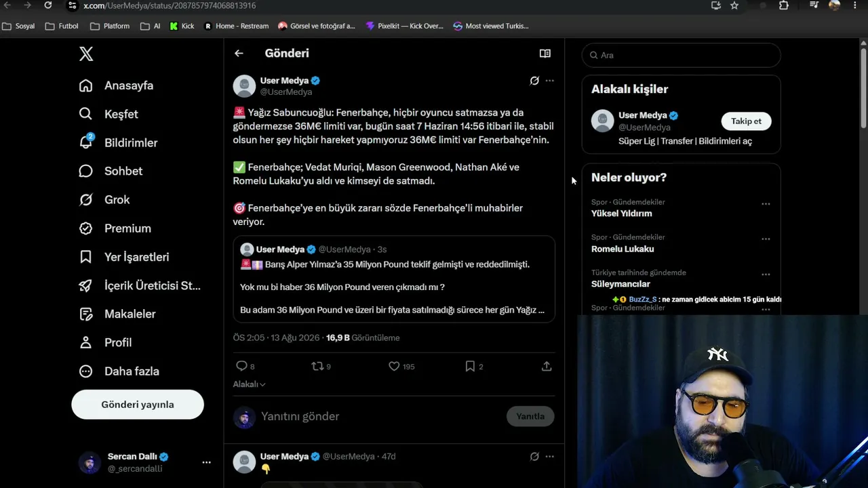Click the Gönderi yayınla button
Viewport: 868px width, 488px height.
138,405
